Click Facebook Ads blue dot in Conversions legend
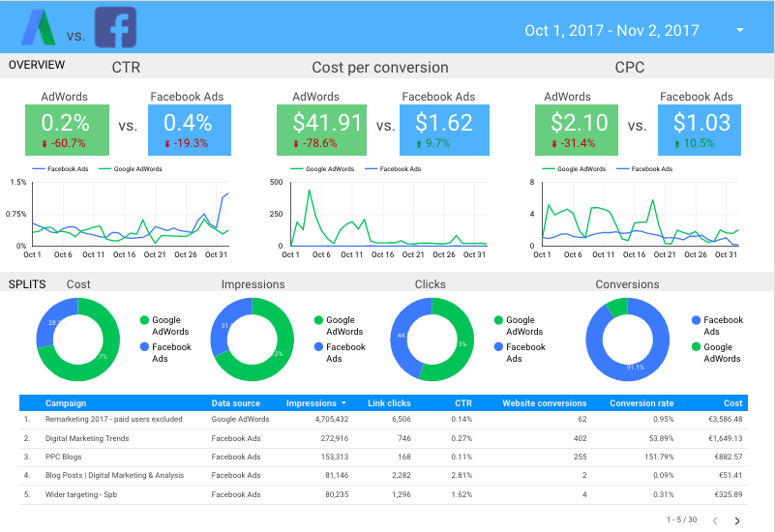Viewport: 775px width, 532px height. tap(696, 320)
